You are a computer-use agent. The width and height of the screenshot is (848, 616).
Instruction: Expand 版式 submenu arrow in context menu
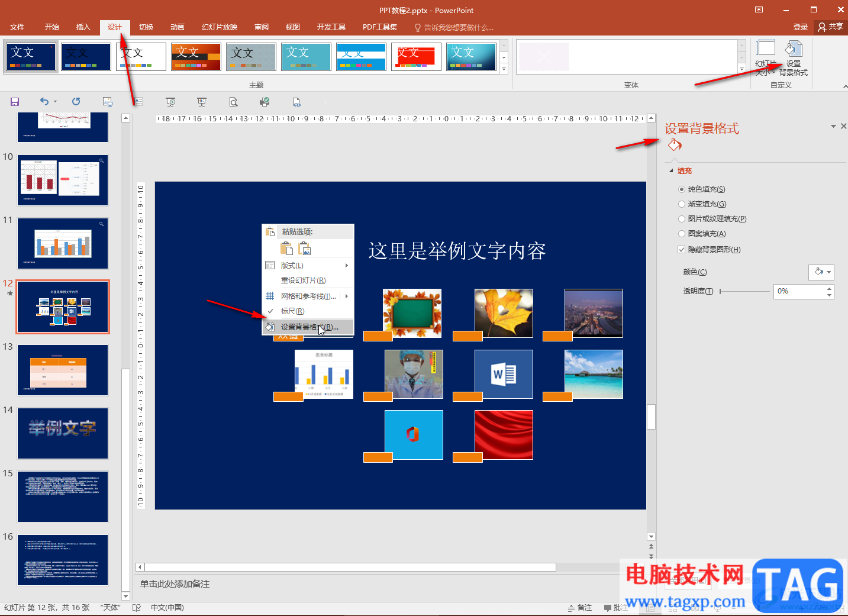[x=347, y=266]
